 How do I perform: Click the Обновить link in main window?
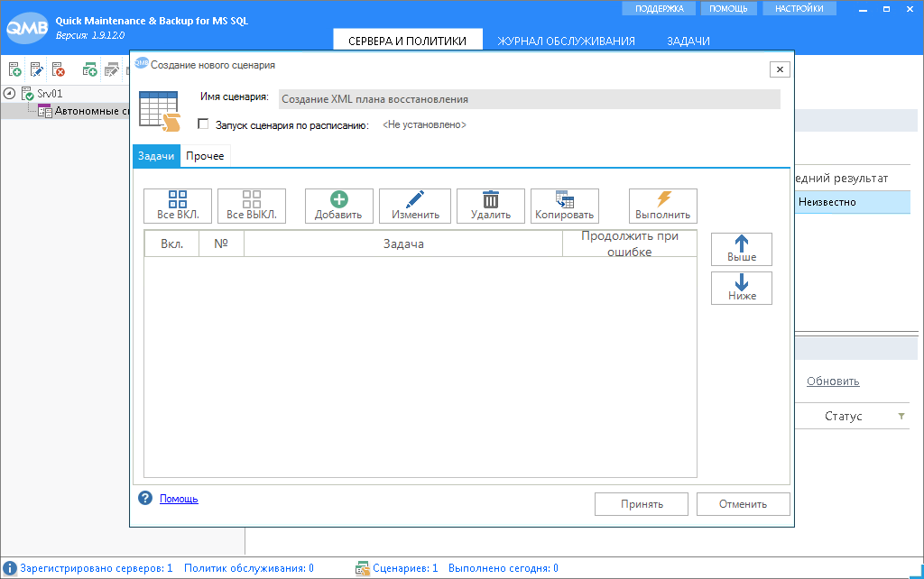click(833, 381)
